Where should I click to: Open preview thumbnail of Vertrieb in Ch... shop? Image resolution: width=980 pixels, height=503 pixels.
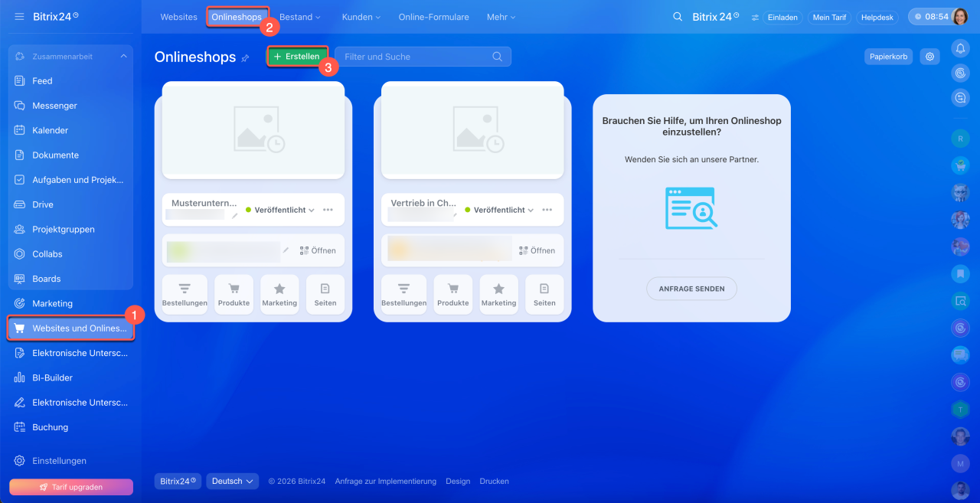click(x=472, y=129)
